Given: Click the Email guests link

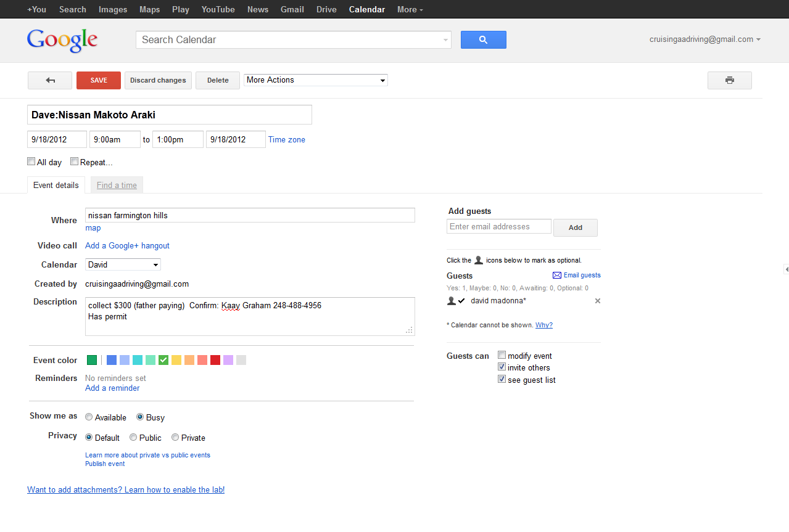Looking at the screenshot, I should 582,276.
